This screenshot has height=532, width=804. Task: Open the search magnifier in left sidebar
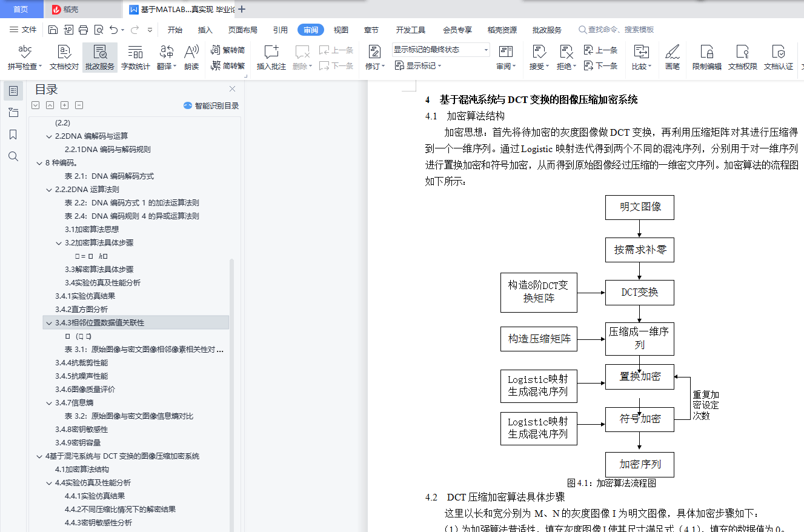(x=13, y=156)
